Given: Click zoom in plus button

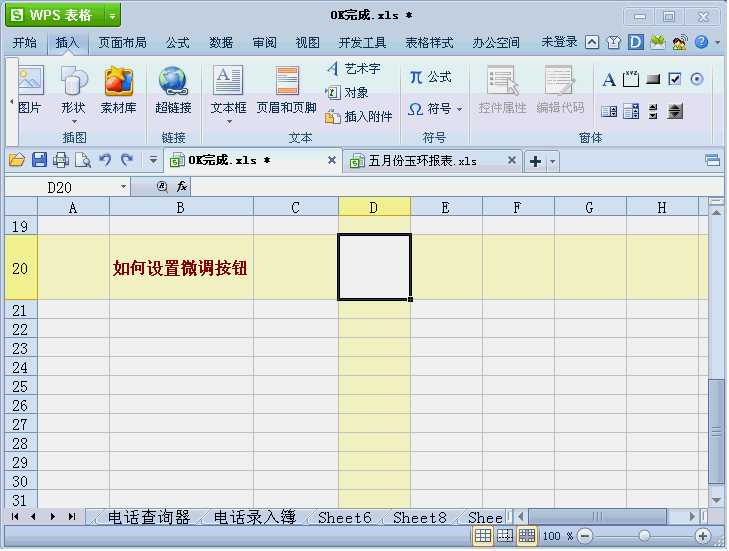Looking at the screenshot, I should click(x=702, y=536).
